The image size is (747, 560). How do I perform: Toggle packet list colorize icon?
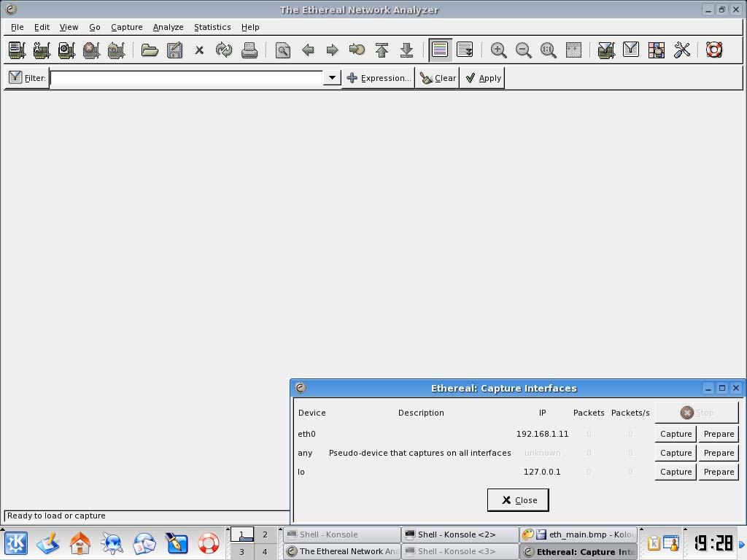440,50
